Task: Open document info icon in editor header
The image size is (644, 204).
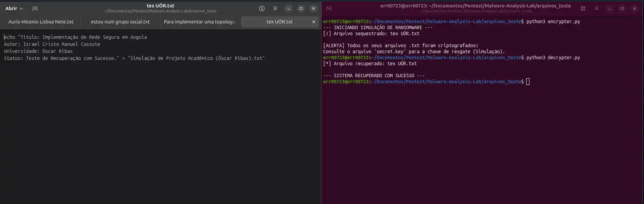Action: point(262,8)
